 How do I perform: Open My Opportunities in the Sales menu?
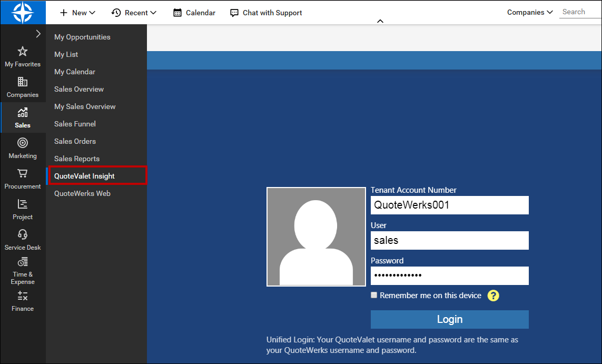(x=82, y=37)
